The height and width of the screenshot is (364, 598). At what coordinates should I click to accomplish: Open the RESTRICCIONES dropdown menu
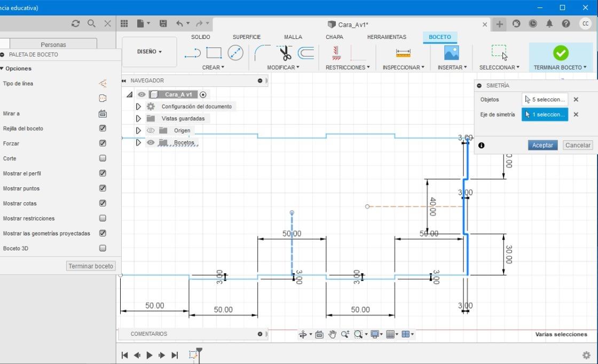coord(348,67)
